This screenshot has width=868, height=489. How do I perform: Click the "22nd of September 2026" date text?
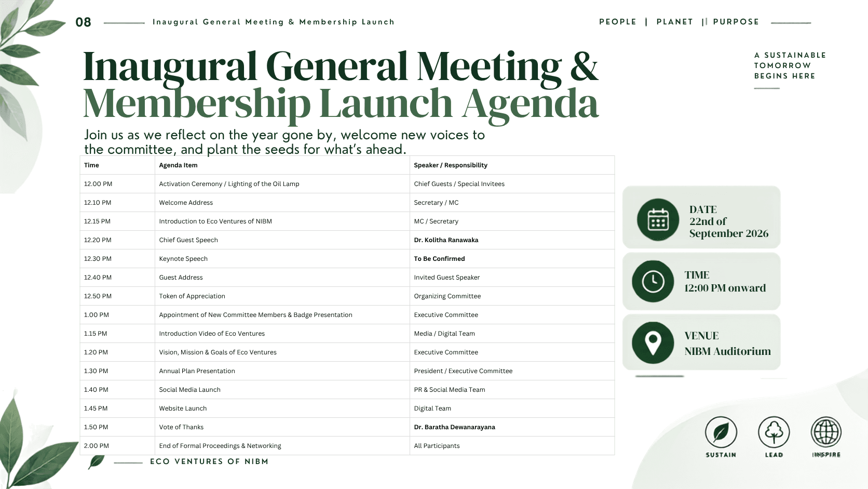(x=728, y=227)
